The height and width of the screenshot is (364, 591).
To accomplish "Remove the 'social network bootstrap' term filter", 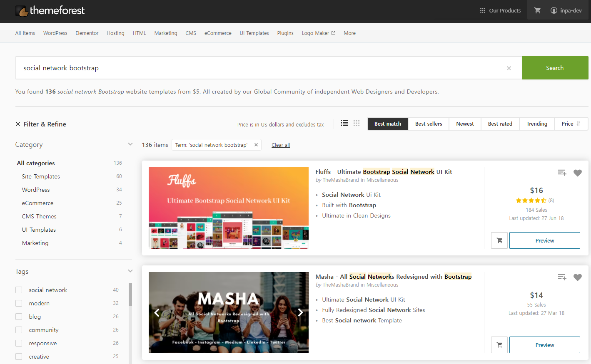I will [256, 145].
